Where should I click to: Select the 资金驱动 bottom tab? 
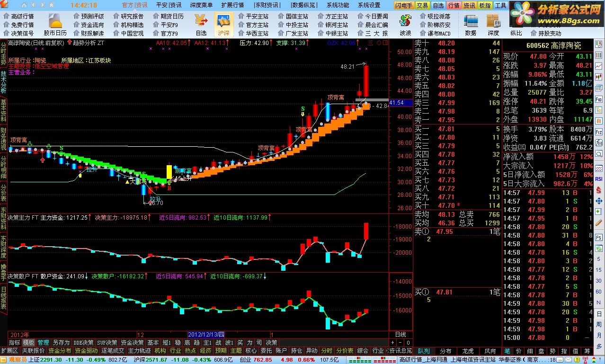pos(86,351)
